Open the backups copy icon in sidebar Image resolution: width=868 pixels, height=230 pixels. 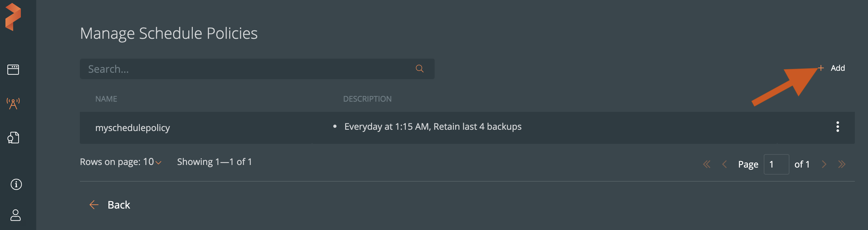[13, 137]
